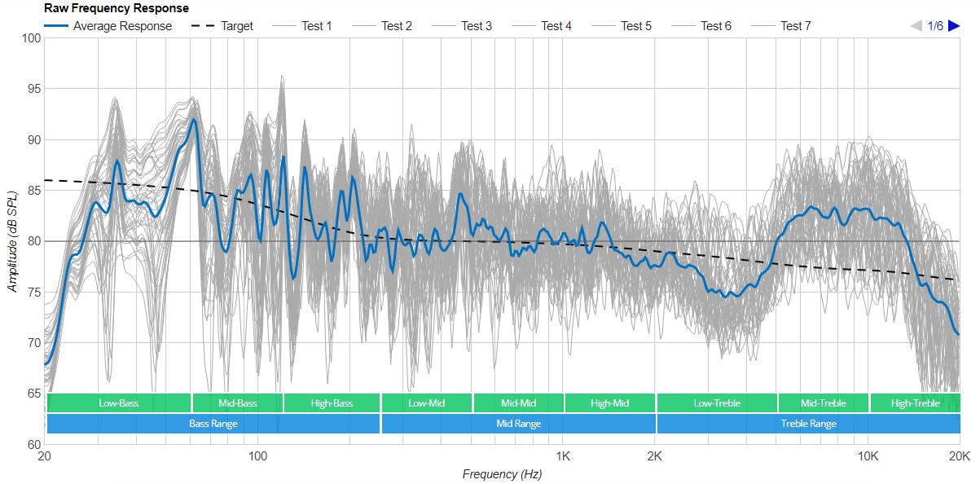
Task: Toggle Test 5 series visibility
Action: click(x=621, y=25)
